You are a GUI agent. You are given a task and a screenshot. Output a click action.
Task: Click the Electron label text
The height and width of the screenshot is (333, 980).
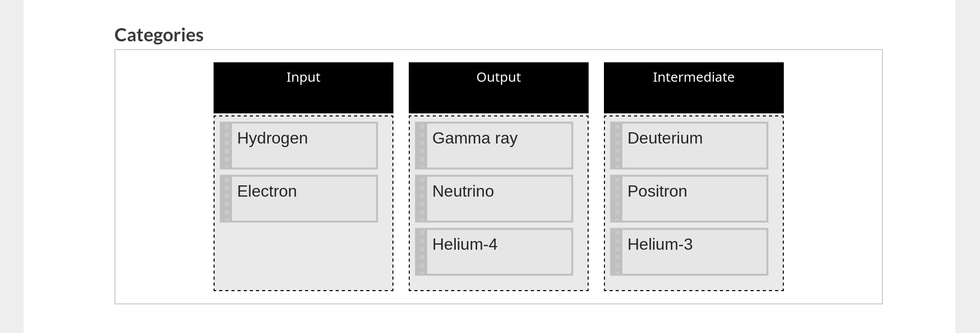267,192
